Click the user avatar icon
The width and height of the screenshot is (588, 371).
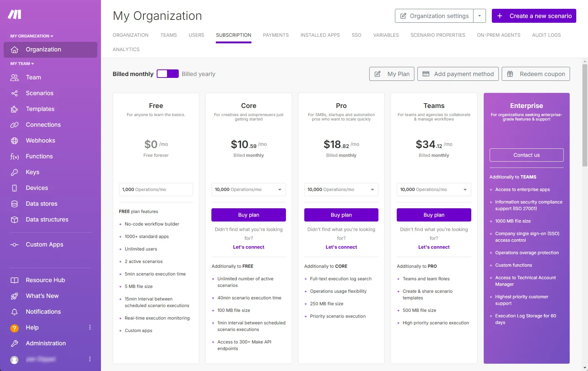coord(14,360)
